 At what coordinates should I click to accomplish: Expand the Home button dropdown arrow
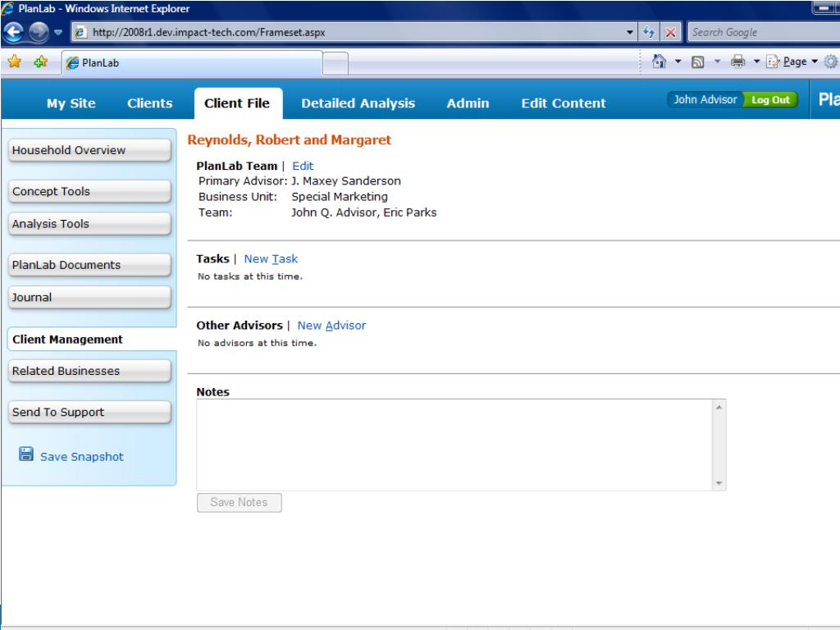(678, 62)
